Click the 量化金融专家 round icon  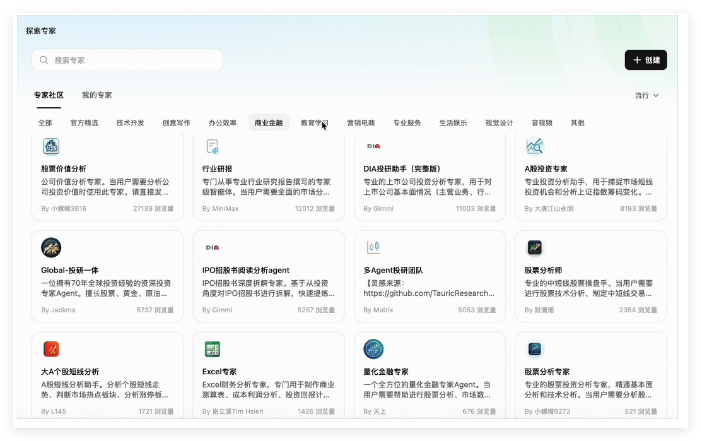pos(373,349)
